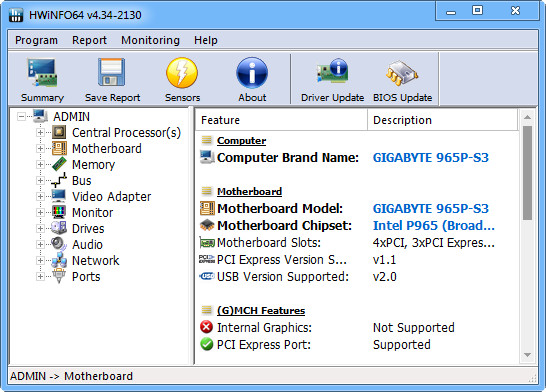Image resolution: width=546 pixels, height=392 pixels.
Task: Click the PCI Express Version row icon
Action: 207,259
